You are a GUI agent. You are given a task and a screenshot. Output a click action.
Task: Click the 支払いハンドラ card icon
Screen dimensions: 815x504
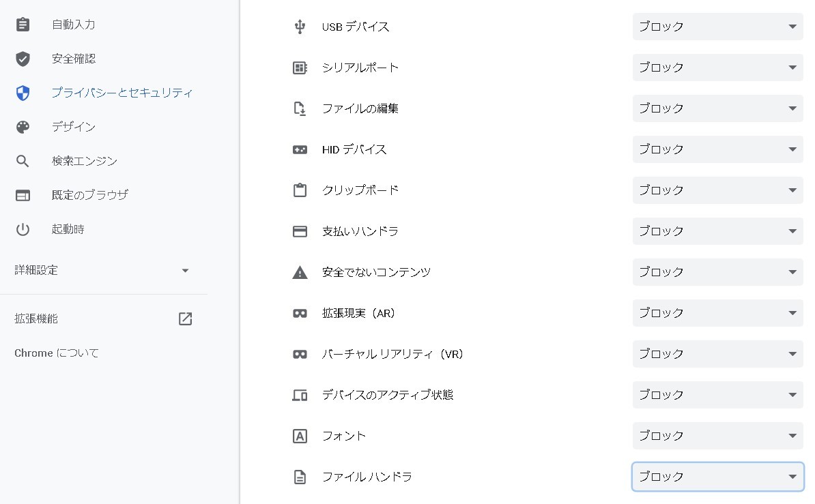[300, 231]
